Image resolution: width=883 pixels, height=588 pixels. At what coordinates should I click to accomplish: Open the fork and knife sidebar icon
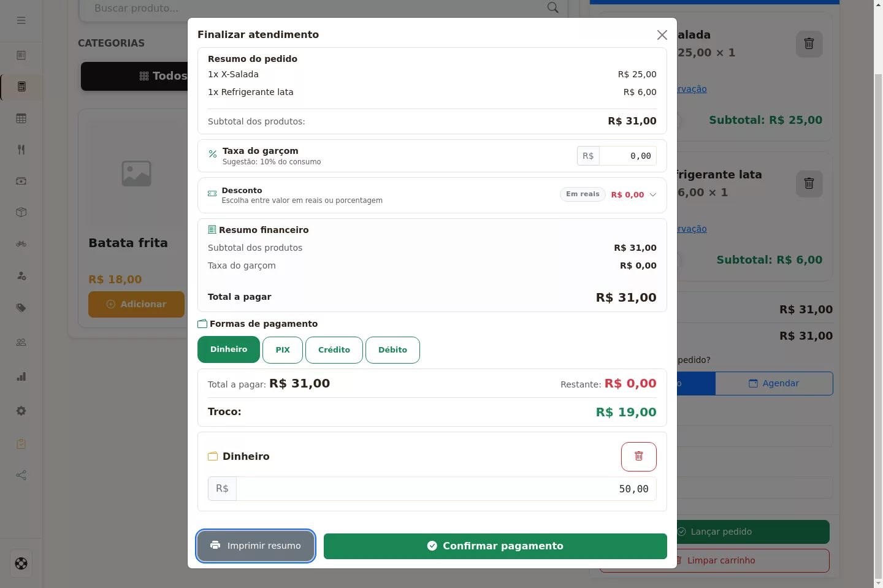21,150
